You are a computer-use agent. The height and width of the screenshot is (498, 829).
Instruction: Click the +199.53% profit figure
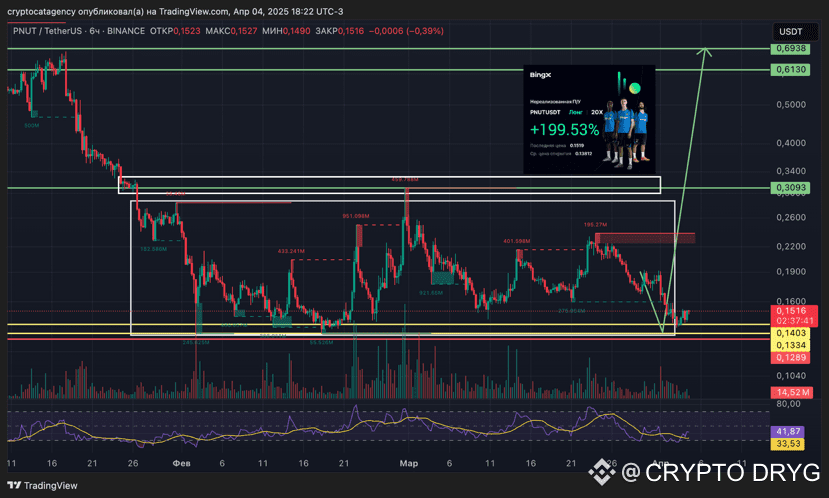pos(565,130)
